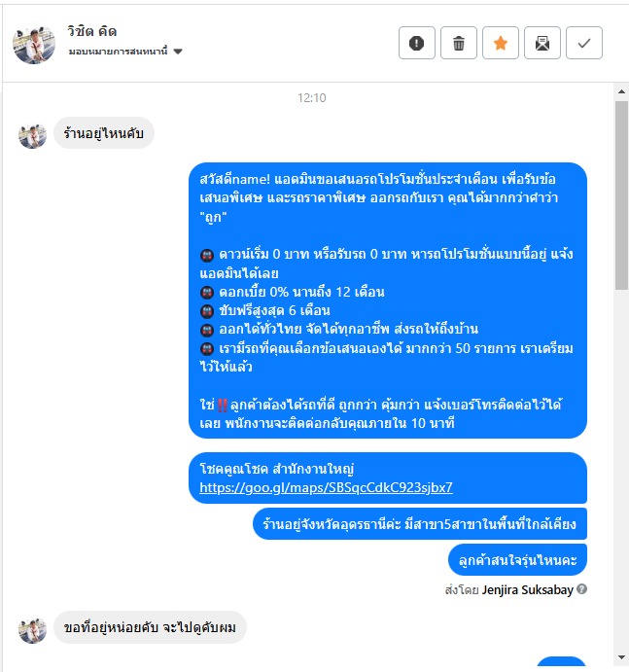Toggle the orange star follow-up marker
Viewport: 629px width, 672px height.
click(x=501, y=43)
